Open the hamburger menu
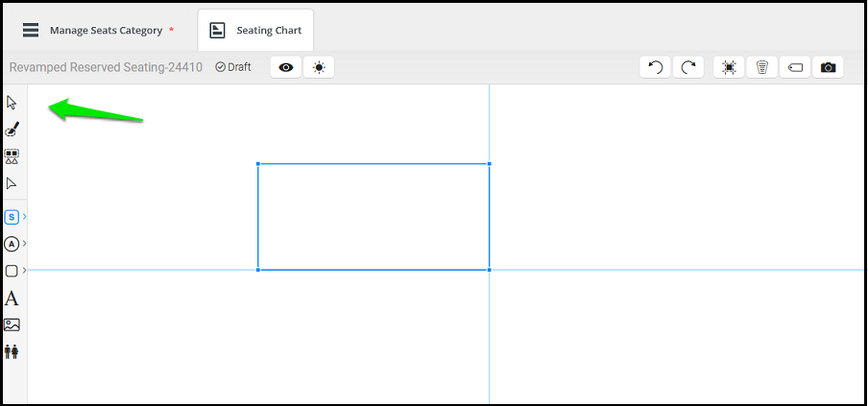 (31, 31)
